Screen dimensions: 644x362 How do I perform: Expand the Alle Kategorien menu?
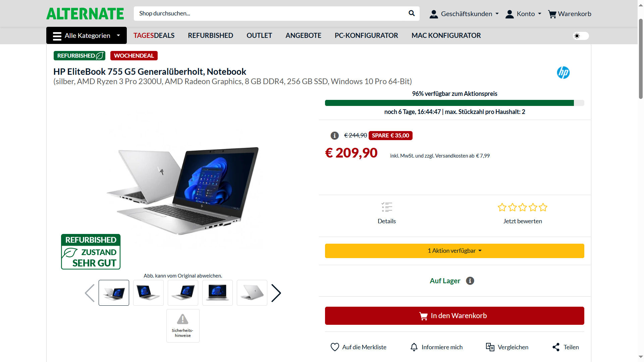click(87, 36)
